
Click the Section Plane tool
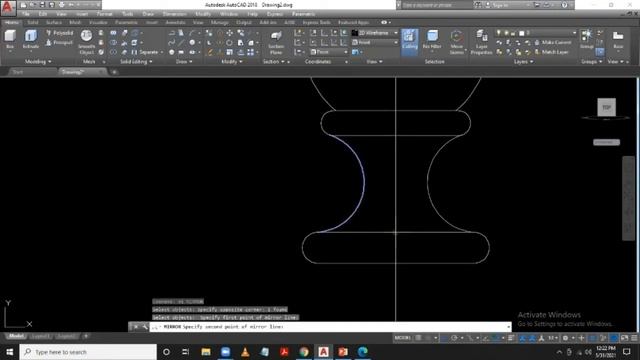(276, 42)
